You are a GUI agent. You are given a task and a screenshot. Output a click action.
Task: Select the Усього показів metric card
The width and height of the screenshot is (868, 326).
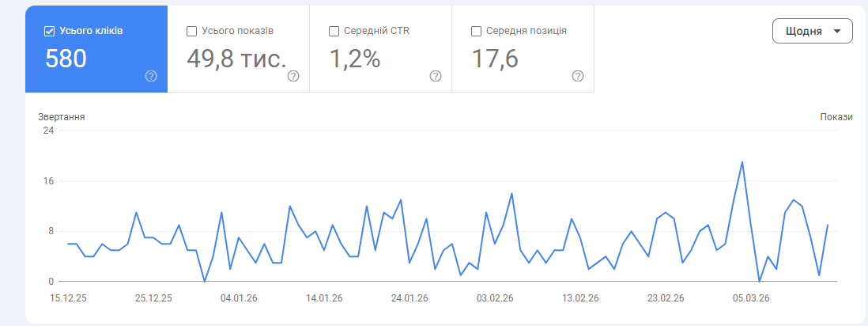(239, 49)
